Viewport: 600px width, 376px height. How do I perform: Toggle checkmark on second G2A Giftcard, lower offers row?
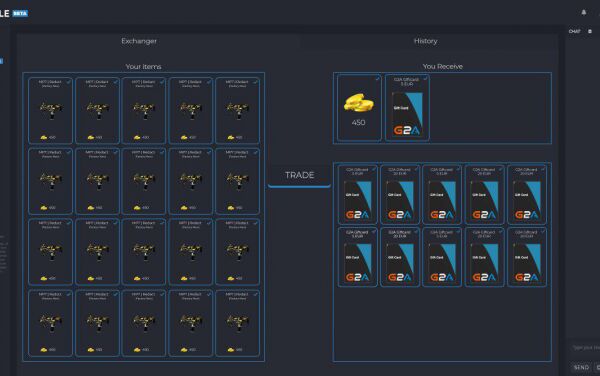(416, 231)
